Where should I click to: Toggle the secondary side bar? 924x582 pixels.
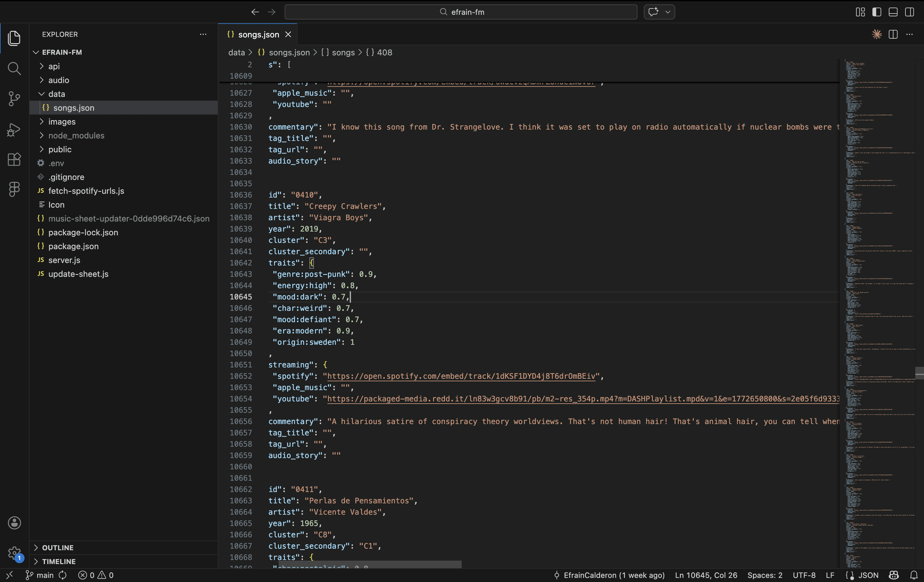click(910, 12)
